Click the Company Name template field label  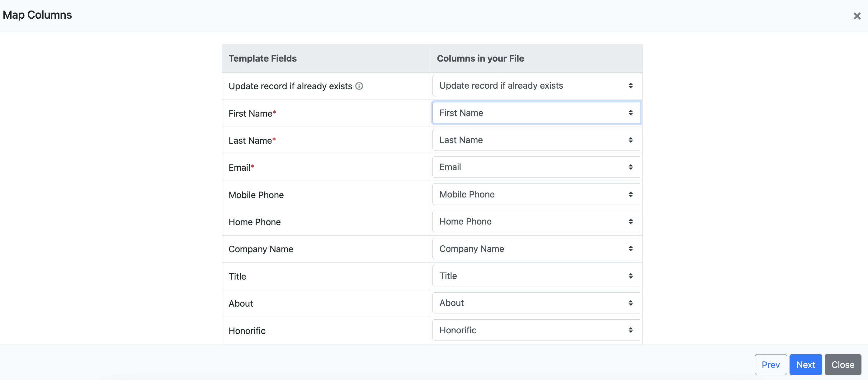(261, 249)
